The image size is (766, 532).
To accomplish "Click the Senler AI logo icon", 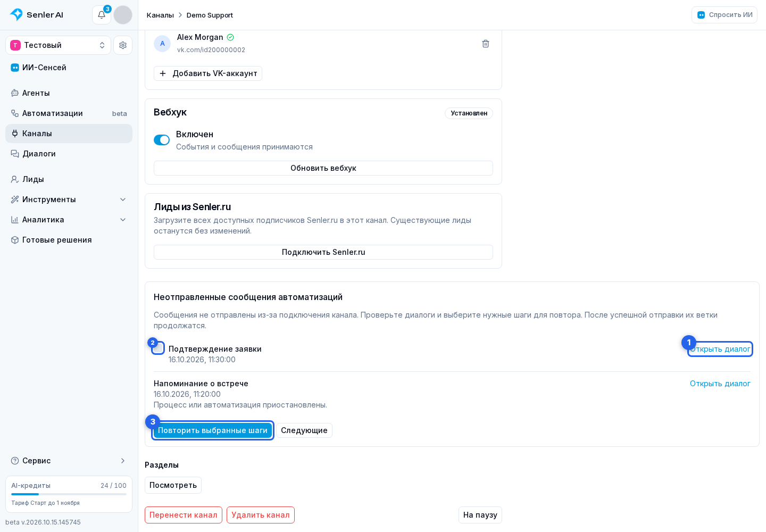I will [16, 15].
